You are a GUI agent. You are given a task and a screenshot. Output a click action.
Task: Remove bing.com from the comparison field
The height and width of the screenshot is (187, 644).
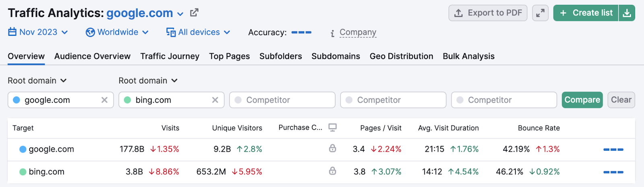pos(215,100)
